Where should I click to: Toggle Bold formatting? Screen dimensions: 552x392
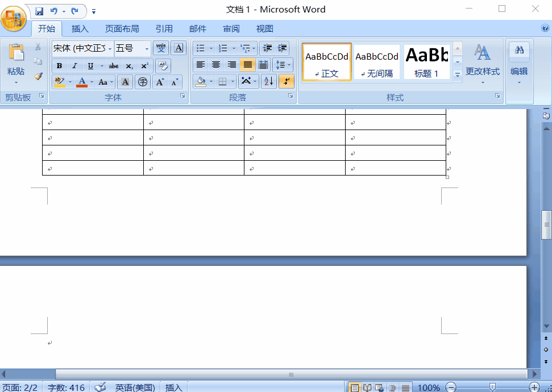pyautogui.click(x=60, y=66)
